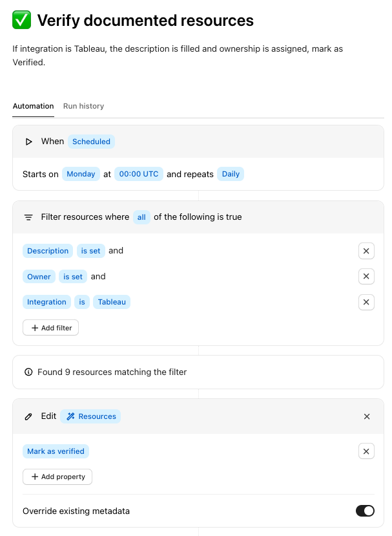This screenshot has width=392, height=536.
Task: Change the 00:00 UTC start time
Action: pos(139,174)
